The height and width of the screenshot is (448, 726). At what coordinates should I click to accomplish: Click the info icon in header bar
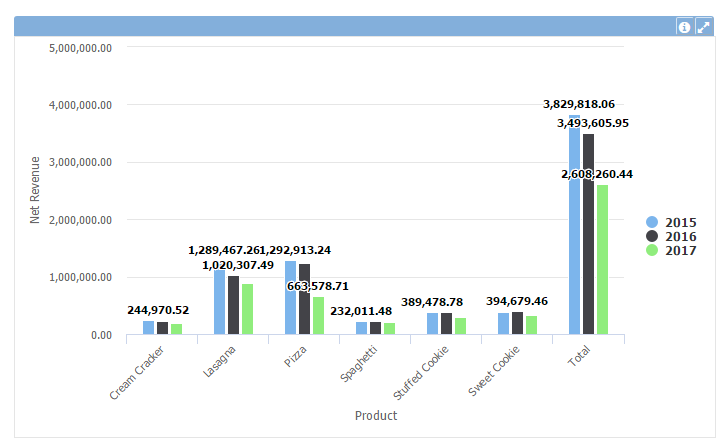[684, 27]
